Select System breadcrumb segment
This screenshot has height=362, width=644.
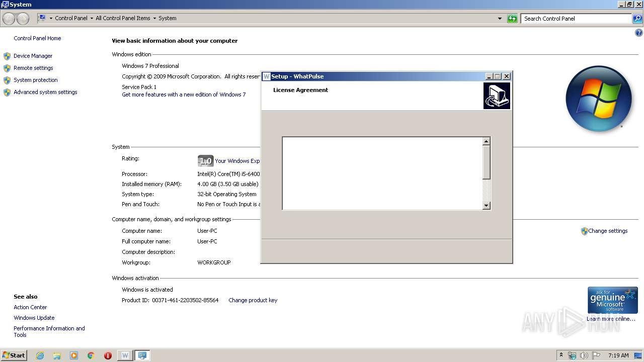tap(168, 18)
